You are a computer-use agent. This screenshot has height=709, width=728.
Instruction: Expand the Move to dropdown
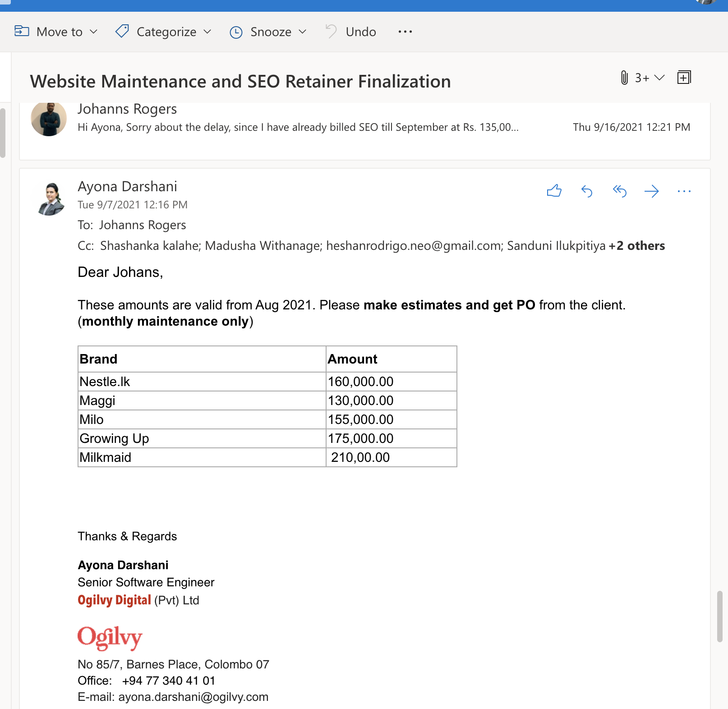(x=93, y=32)
